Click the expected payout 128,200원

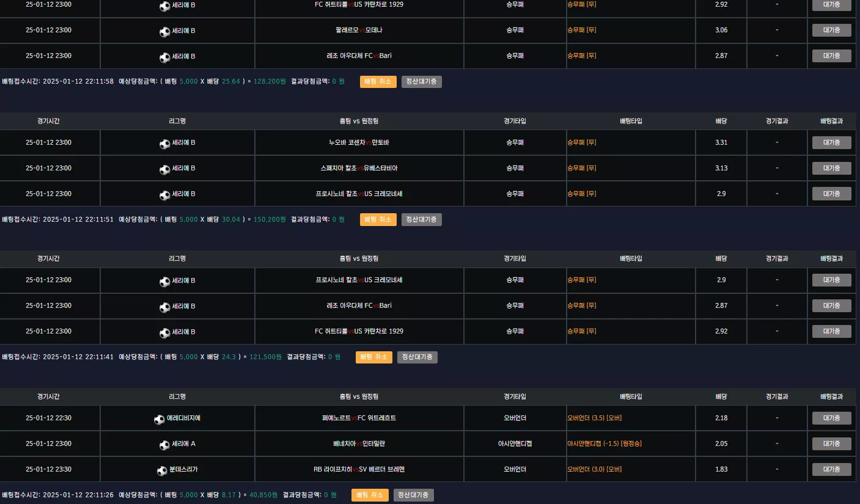270,81
